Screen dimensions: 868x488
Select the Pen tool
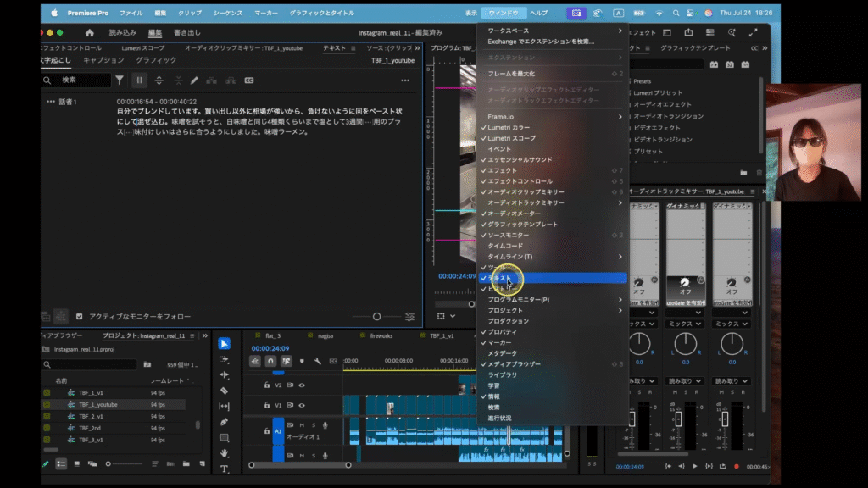tap(224, 422)
